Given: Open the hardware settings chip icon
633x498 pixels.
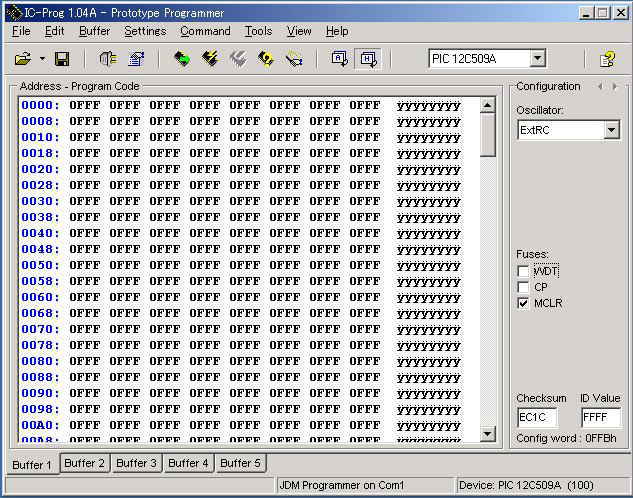Looking at the screenshot, I should [x=107, y=59].
